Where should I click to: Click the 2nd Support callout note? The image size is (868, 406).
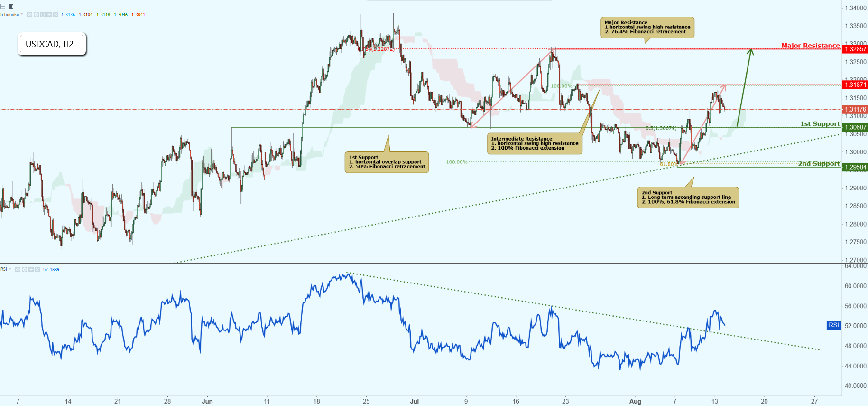pyautogui.click(x=688, y=197)
